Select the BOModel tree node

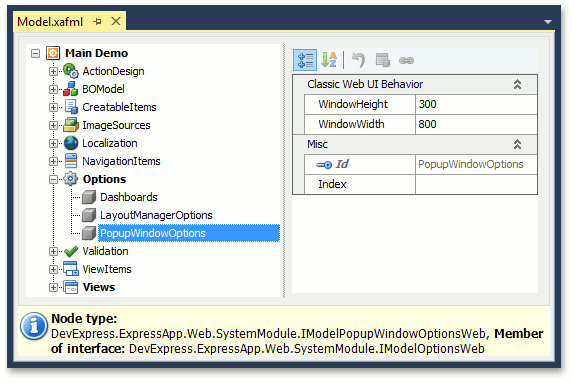[x=103, y=89]
